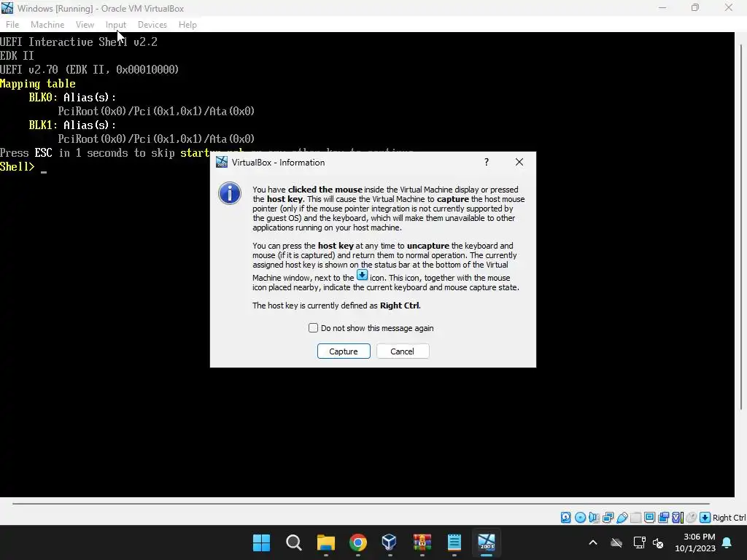Open the audio indicator in status bar
Viewport: 747px width, 560px height.
coord(594,518)
